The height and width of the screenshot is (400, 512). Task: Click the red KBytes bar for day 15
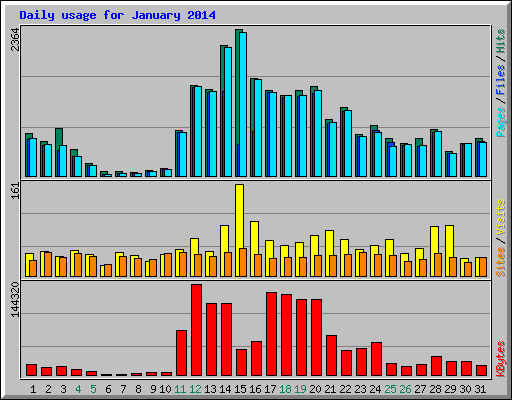(241, 363)
